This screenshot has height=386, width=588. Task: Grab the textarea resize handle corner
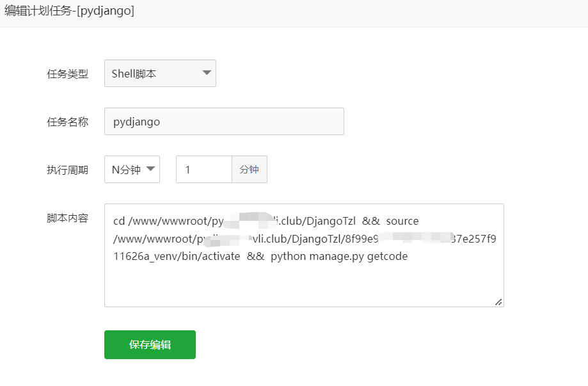tap(498, 302)
